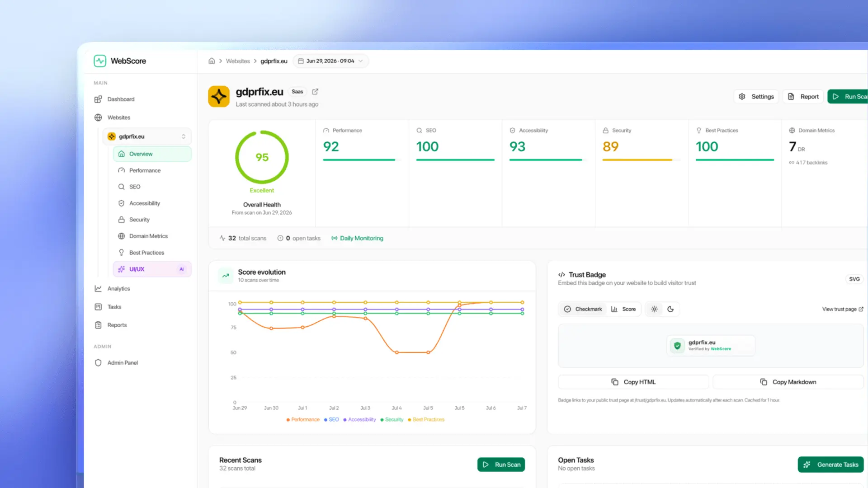
Task: Click the Score evolution trend icon
Action: (226, 276)
